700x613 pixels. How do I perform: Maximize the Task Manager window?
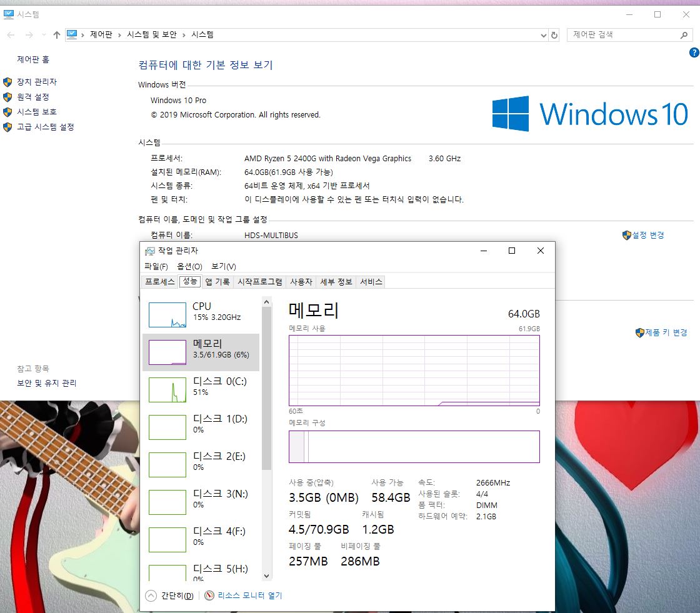pyautogui.click(x=512, y=251)
